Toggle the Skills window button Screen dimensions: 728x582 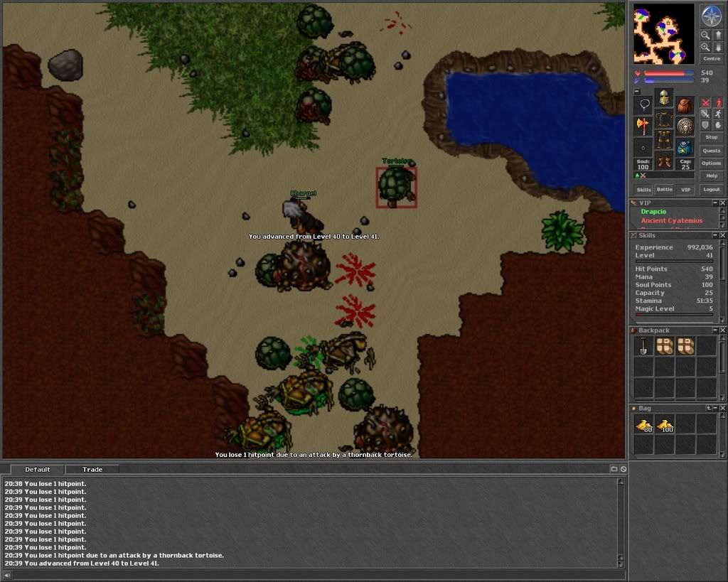[643, 189]
